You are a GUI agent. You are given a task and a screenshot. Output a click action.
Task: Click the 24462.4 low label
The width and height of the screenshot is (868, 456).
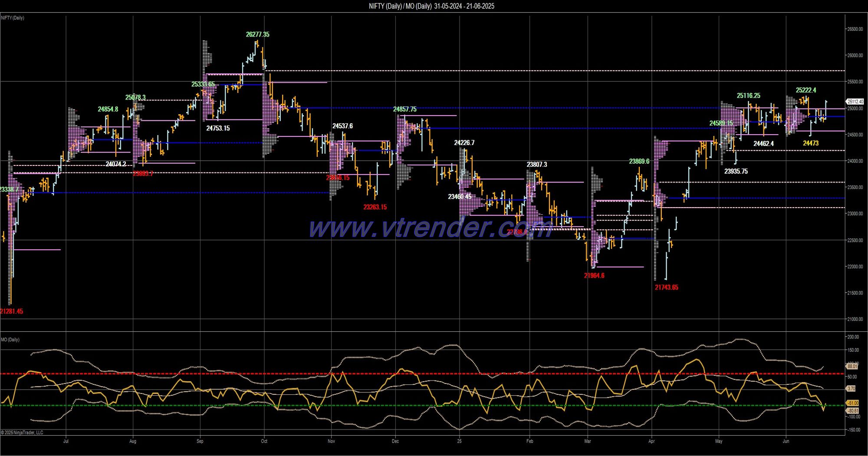point(763,143)
